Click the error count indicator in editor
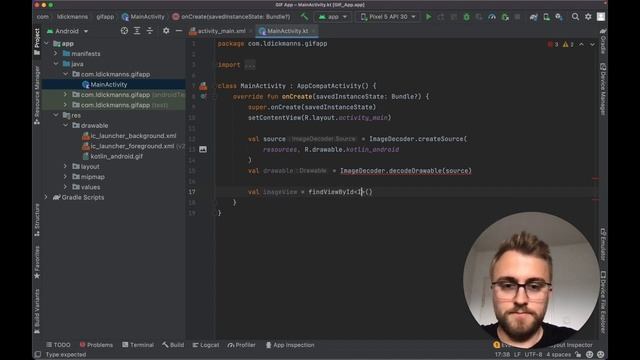 553,44
